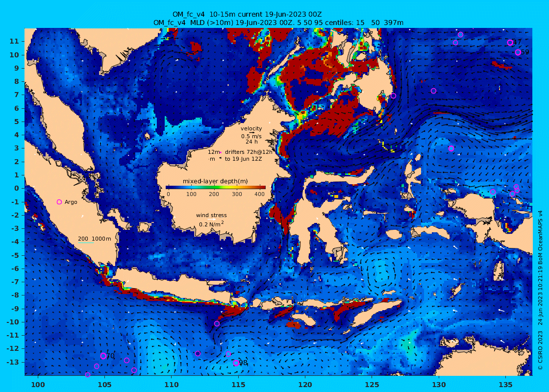Click the colorbar tick label '300'
The width and height of the screenshot is (549, 392).
tap(237, 194)
